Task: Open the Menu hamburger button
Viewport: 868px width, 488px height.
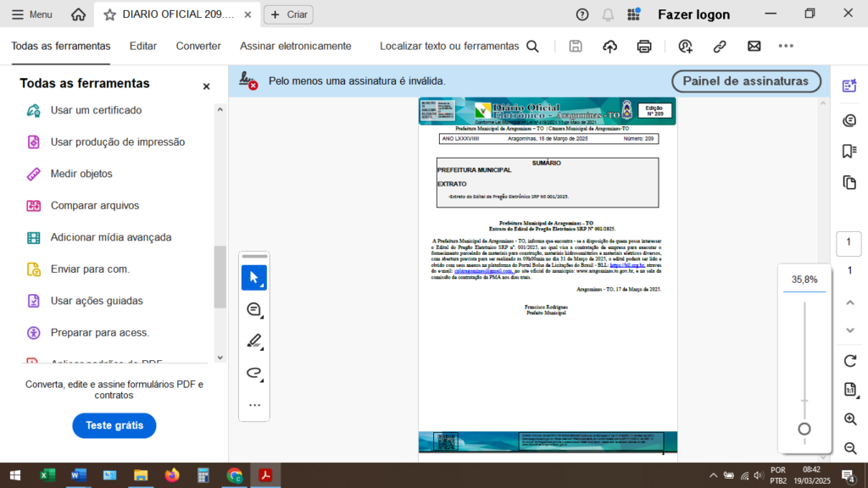Action: (x=31, y=14)
